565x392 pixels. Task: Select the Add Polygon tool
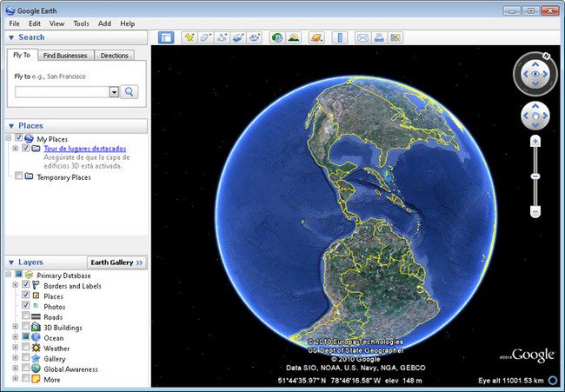pyautogui.click(x=206, y=38)
